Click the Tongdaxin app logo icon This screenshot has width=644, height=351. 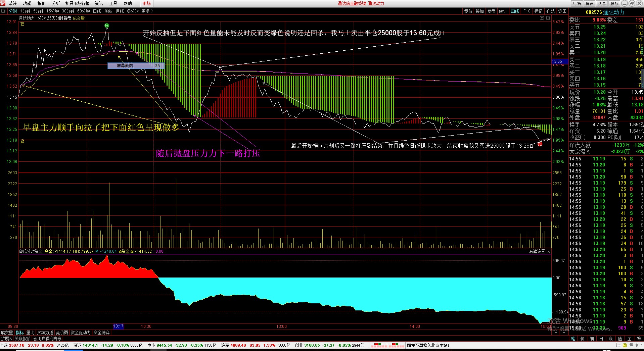pos(3,3)
